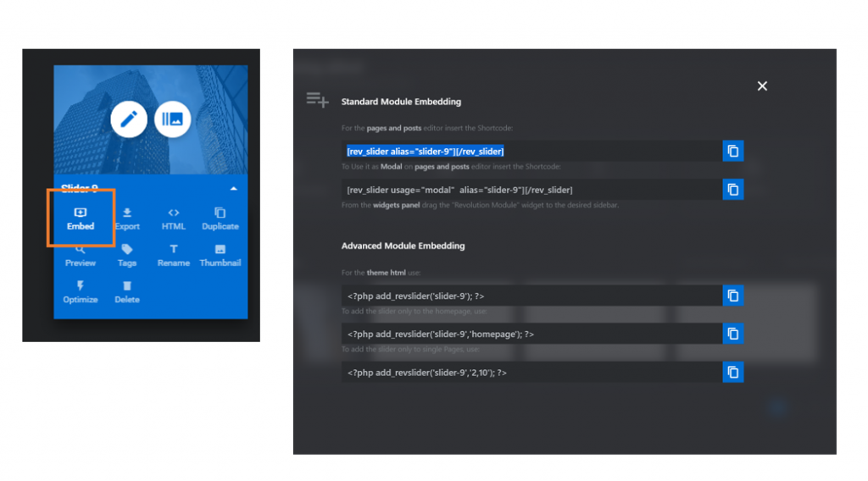Duplicate the Slider 9 module

pyautogui.click(x=220, y=218)
